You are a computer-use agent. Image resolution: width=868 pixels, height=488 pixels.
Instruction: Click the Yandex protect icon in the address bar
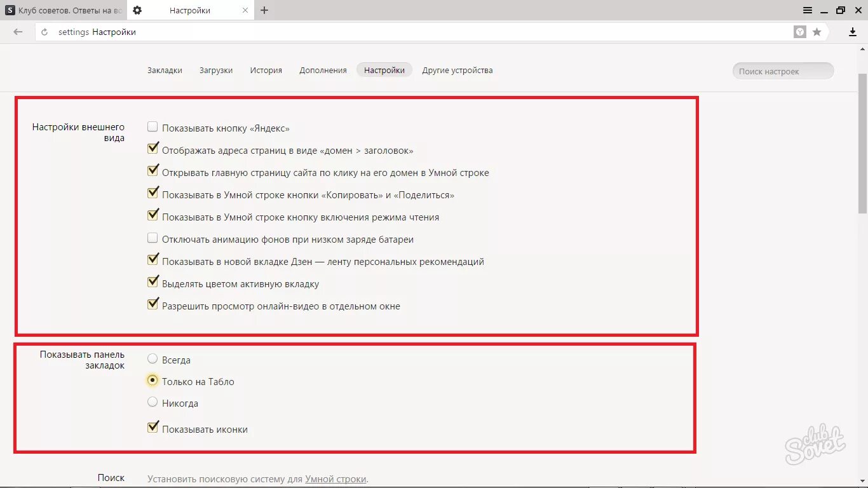[800, 32]
